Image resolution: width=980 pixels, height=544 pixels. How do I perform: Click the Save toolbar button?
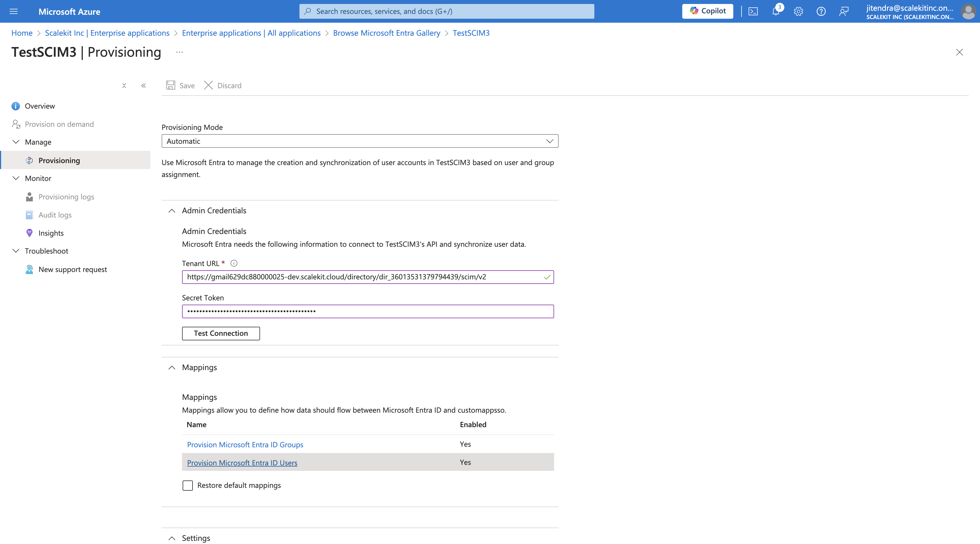[x=180, y=85]
